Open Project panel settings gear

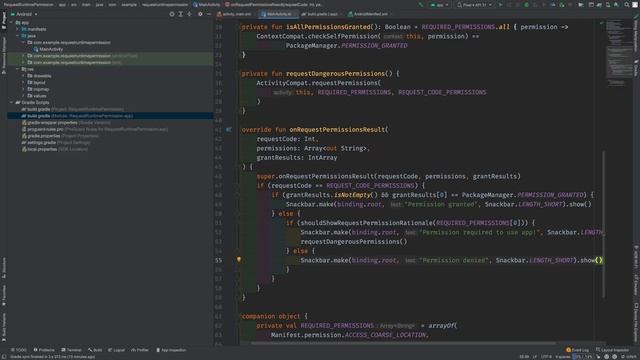(x=200, y=14)
